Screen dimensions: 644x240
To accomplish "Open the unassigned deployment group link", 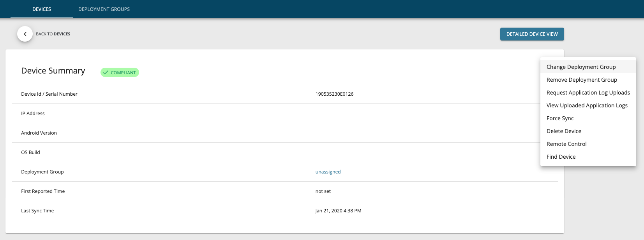I will point(328,172).
